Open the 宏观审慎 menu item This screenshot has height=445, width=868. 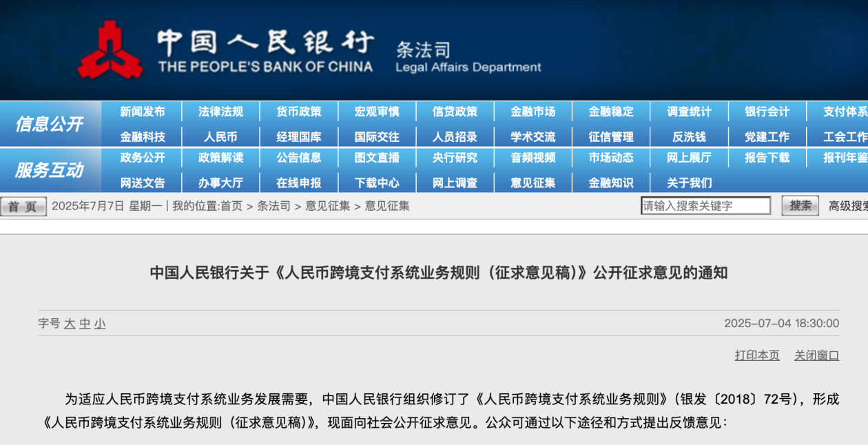click(x=377, y=112)
